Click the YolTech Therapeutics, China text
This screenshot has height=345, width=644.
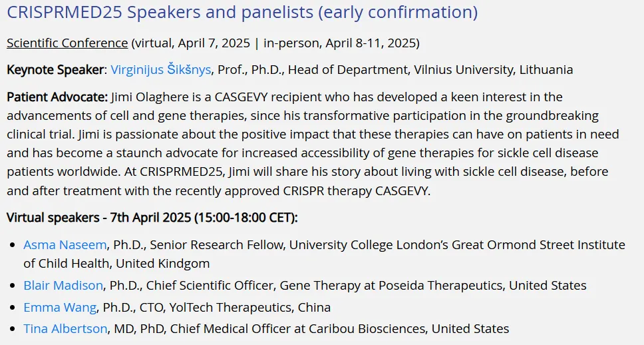[x=249, y=308]
